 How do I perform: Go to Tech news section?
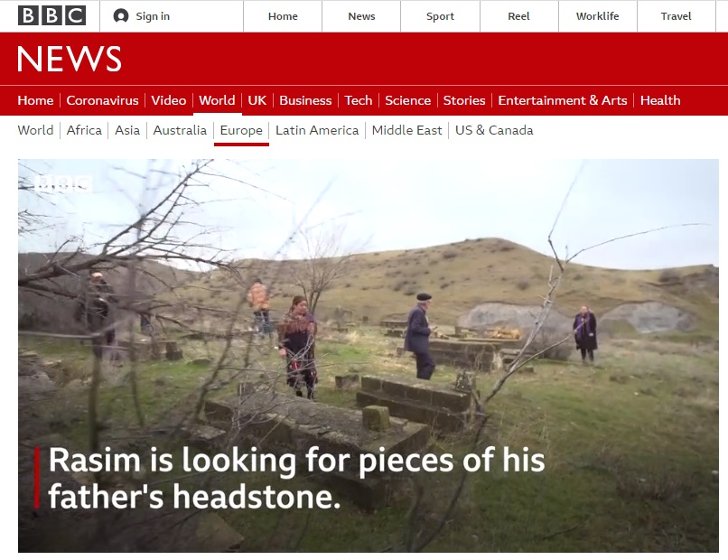click(359, 100)
